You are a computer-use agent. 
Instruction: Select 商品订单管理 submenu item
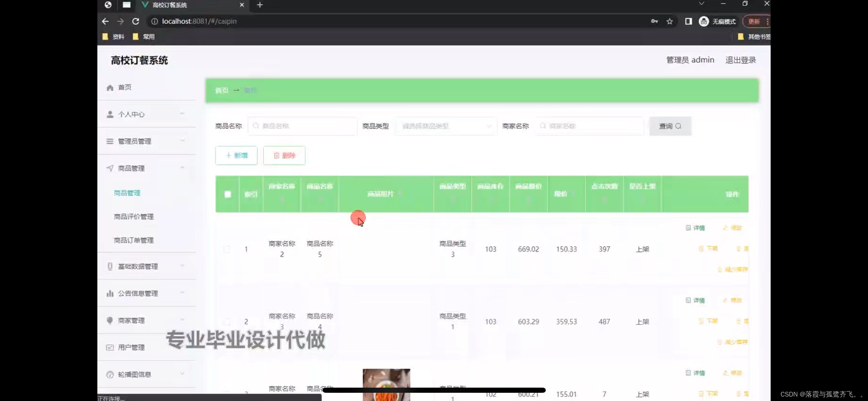point(134,240)
